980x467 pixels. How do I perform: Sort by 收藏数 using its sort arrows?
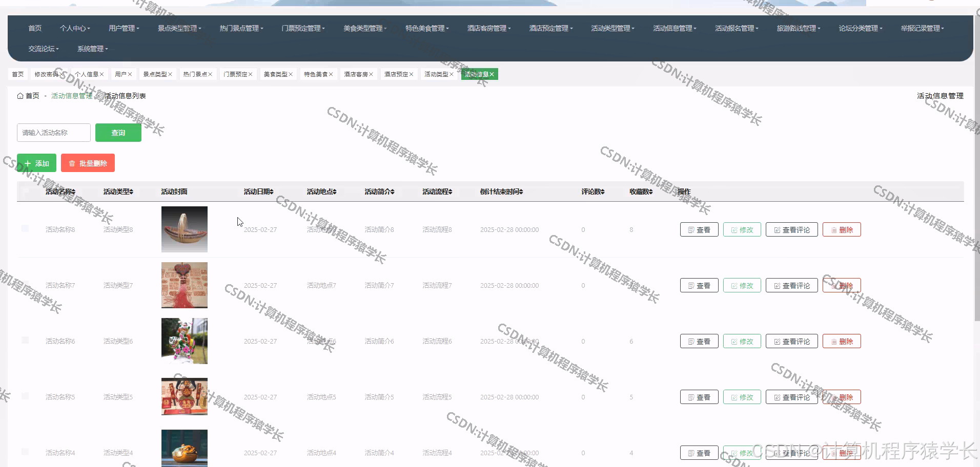coord(651,192)
